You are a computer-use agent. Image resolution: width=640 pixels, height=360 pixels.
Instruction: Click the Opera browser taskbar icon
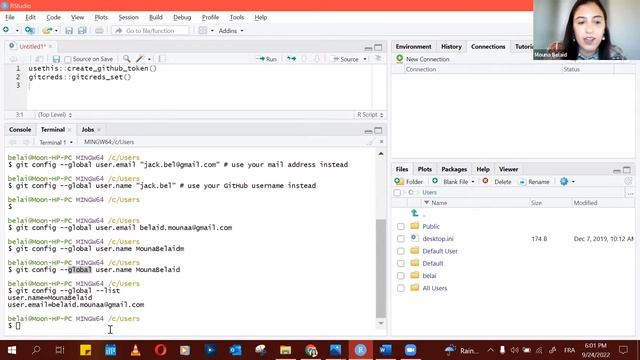160,350
